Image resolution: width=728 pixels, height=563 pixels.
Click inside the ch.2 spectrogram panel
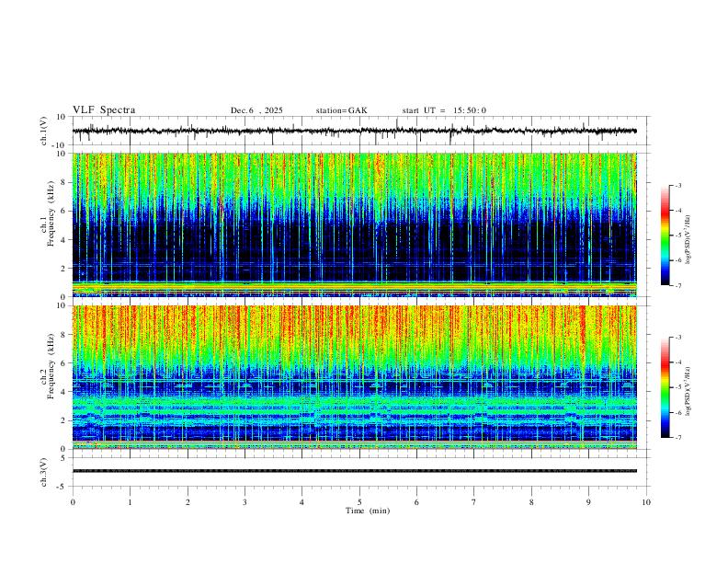(x=354, y=377)
